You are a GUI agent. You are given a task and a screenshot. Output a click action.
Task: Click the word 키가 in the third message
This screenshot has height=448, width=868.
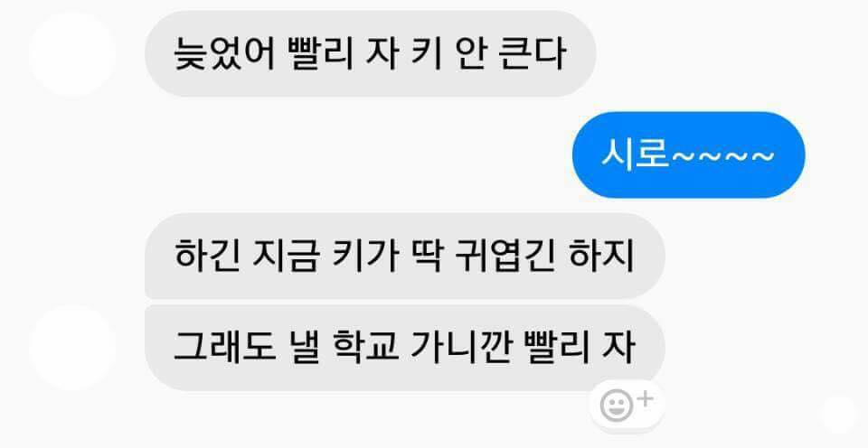click(365, 257)
